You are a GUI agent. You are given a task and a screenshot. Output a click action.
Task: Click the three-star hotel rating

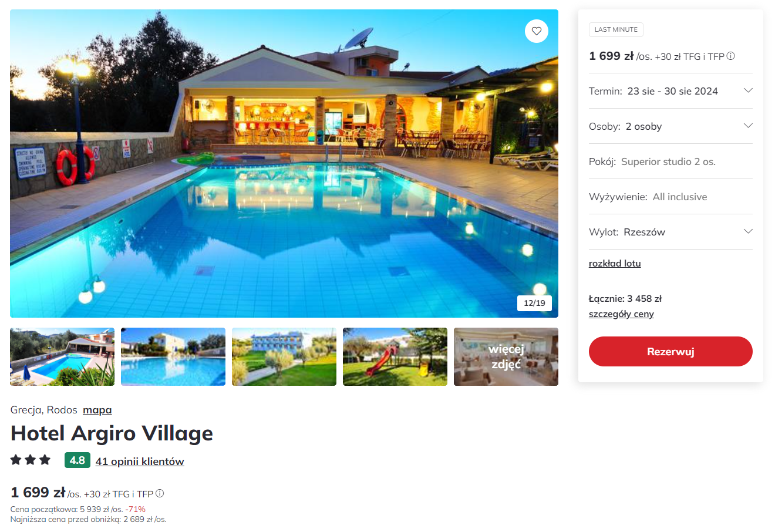pos(31,460)
